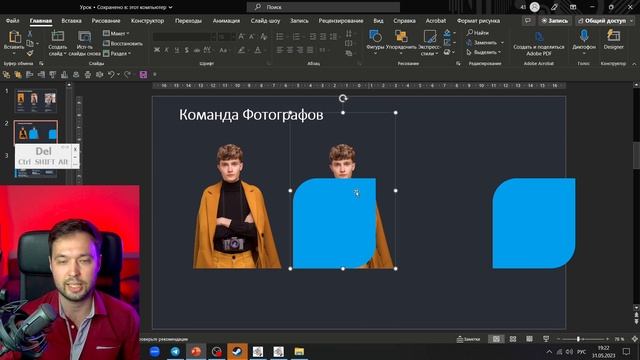Image resolution: width=640 pixels, height=360 pixels.
Task: Click the font color A icon
Action: (258, 50)
